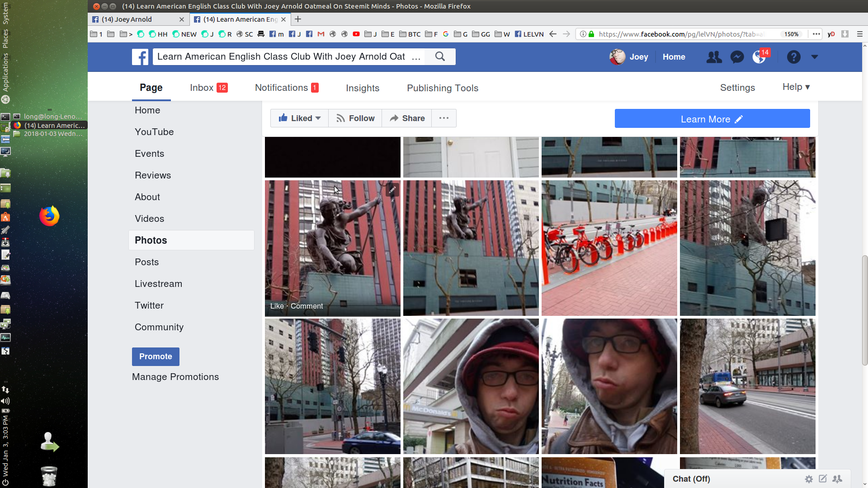Open Firefox hamburger menu

(859, 34)
